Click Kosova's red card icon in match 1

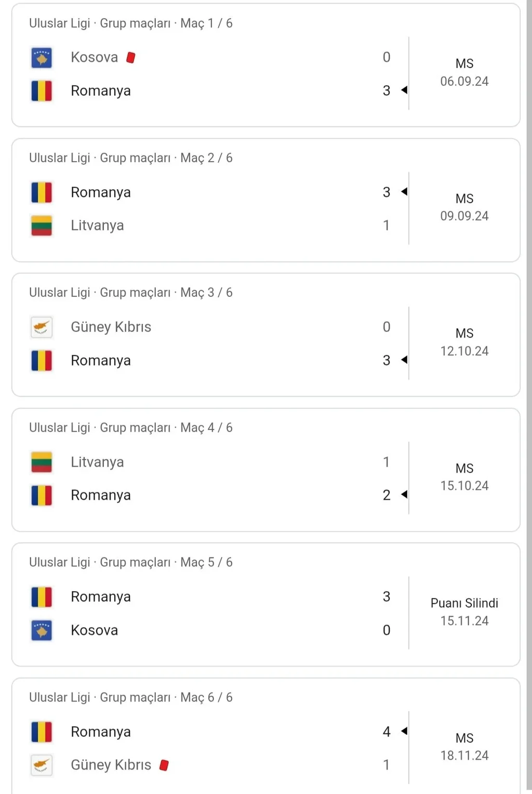coord(131,57)
